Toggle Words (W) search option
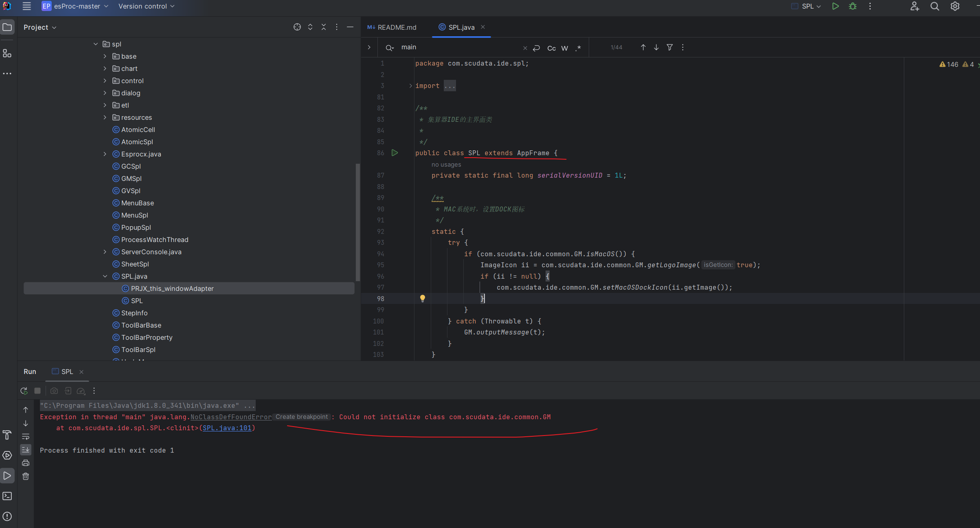 pyautogui.click(x=564, y=48)
